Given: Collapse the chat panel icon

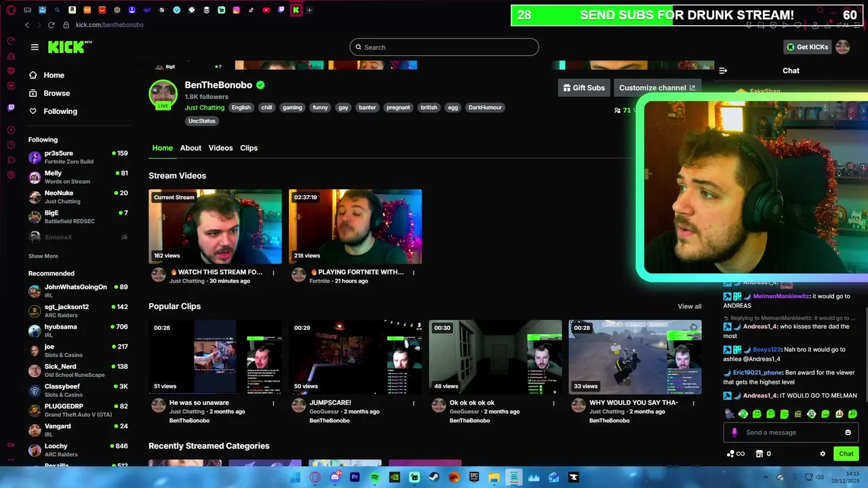Looking at the screenshot, I should click(723, 70).
